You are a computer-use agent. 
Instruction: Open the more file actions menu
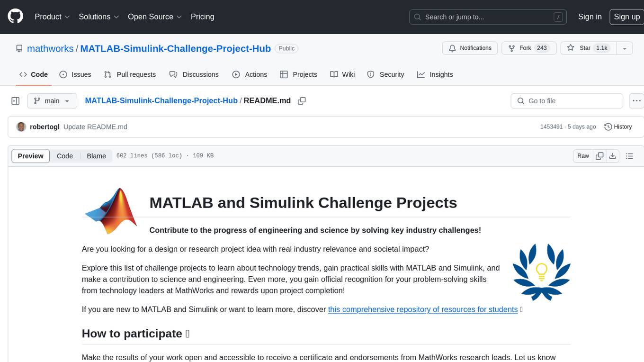click(636, 101)
